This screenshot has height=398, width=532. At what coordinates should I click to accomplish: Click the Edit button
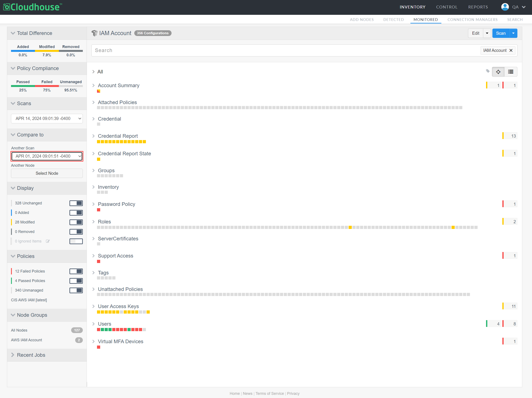(475, 33)
